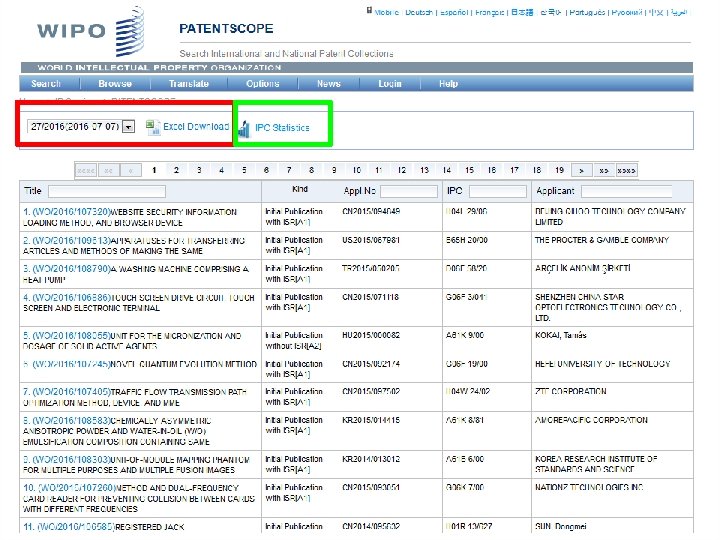Open the Login menu item
The image size is (720, 540).
click(x=390, y=84)
